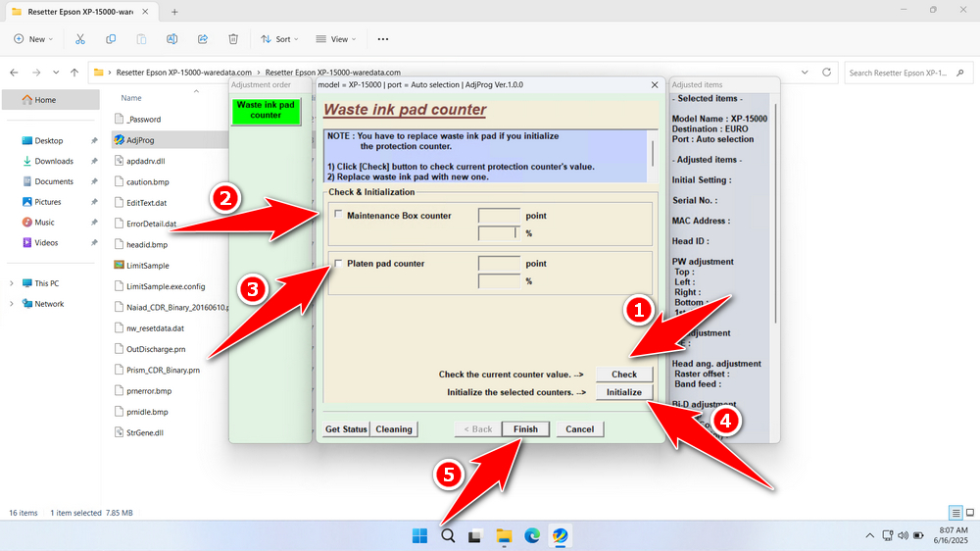
Task: Open Downloads in navigation pane
Action: click(x=53, y=162)
